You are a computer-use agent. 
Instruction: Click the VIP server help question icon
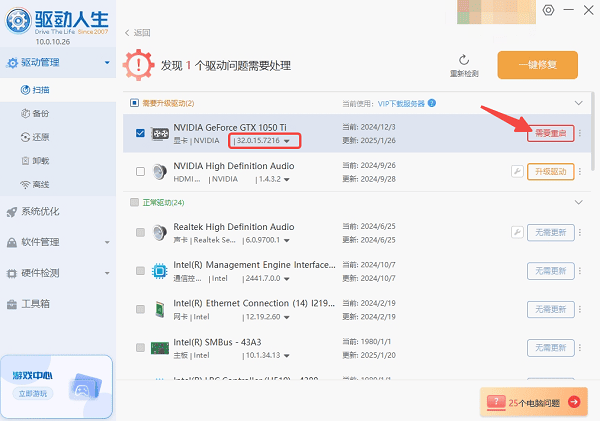pos(432,103)
